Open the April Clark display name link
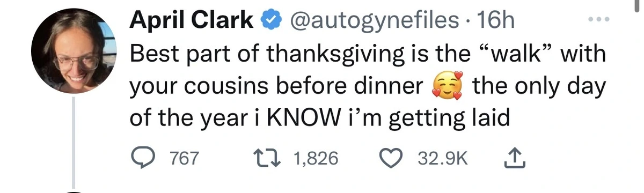 click(192, 21)
